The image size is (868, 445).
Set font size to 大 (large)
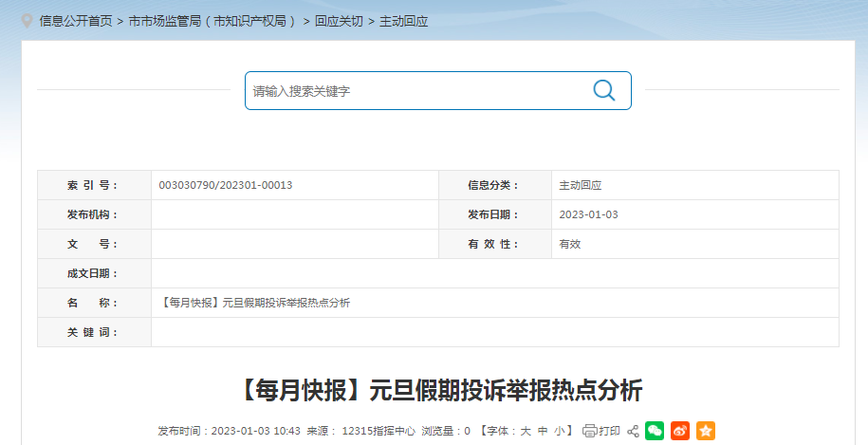(525, 431)
